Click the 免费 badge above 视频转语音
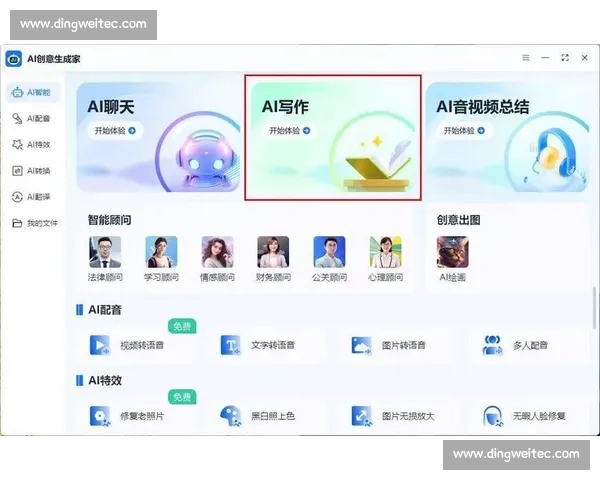The width and height of the screenshot is (600, 480). [x=182, y=326]
